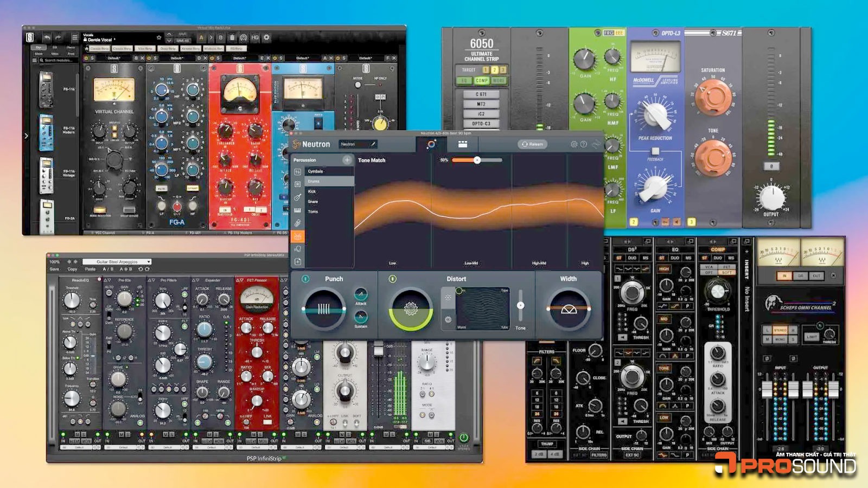Adjust the Tone Match amount slider
This screenshot has height=488, width=868.
[x=477, y=160]
